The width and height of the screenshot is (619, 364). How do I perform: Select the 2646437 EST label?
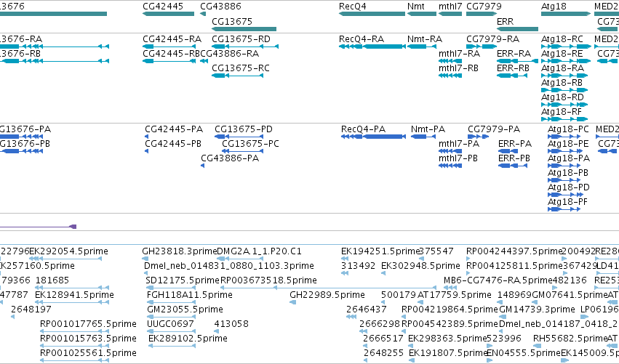click(x=367, y=310)
